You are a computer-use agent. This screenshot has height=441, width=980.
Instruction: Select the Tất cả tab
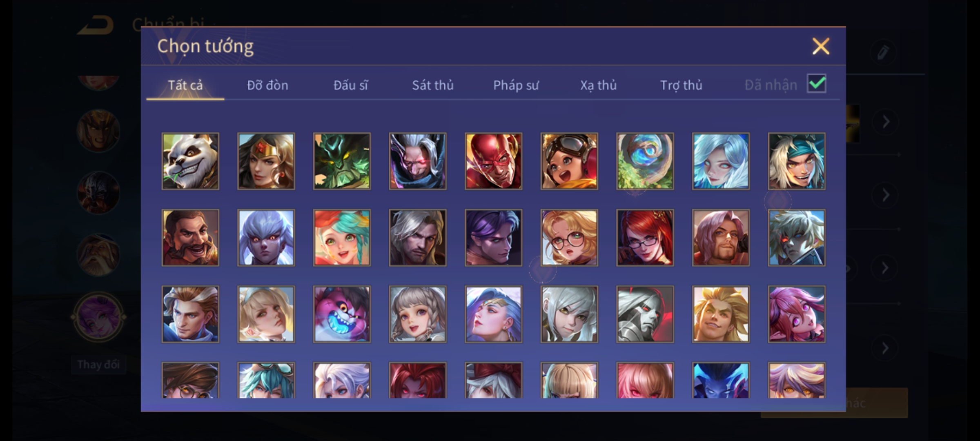(x=185, y=85)
